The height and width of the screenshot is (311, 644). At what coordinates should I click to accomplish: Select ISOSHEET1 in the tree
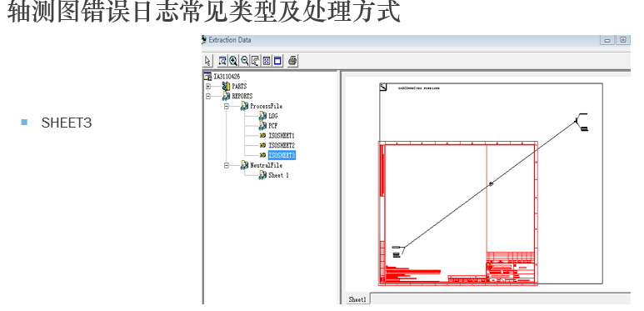pos(282,136)
